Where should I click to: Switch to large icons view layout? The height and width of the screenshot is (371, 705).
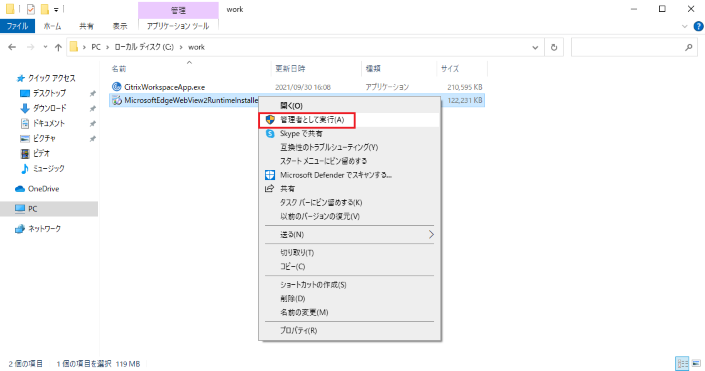click(696, 363)
